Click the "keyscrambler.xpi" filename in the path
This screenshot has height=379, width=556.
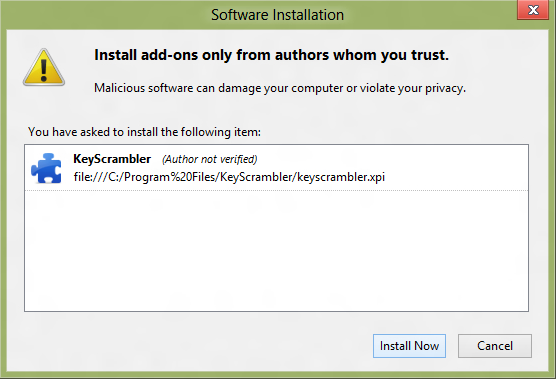(341, 177)
